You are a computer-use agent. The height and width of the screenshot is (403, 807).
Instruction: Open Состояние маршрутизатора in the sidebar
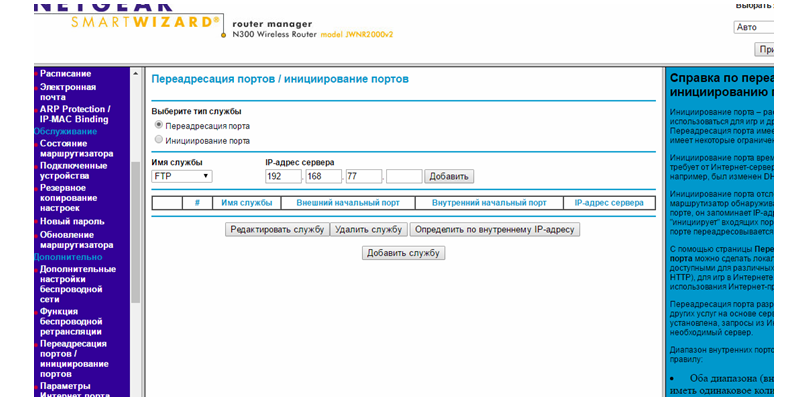pyautogui.click(x=77, y=148)
